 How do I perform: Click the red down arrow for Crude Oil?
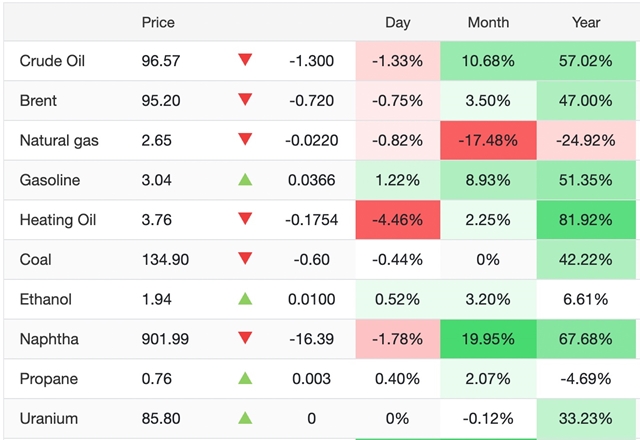tap(245, 61)
